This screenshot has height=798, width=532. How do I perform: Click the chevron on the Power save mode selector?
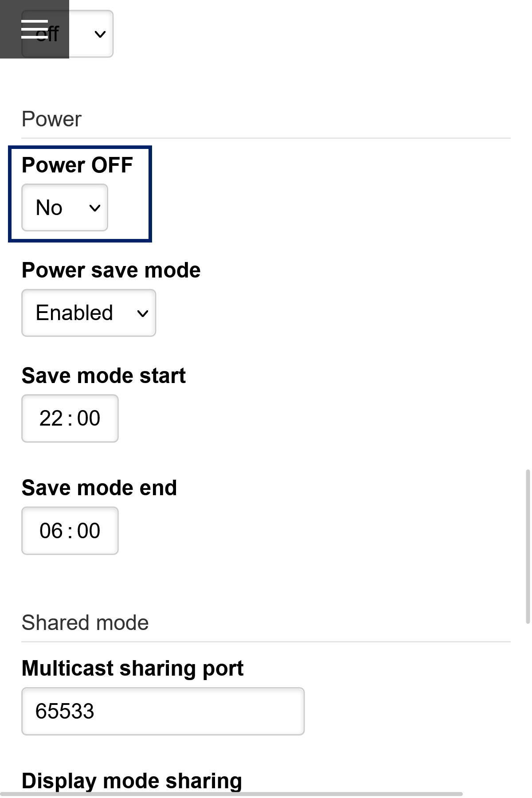(x=142, y=313)
